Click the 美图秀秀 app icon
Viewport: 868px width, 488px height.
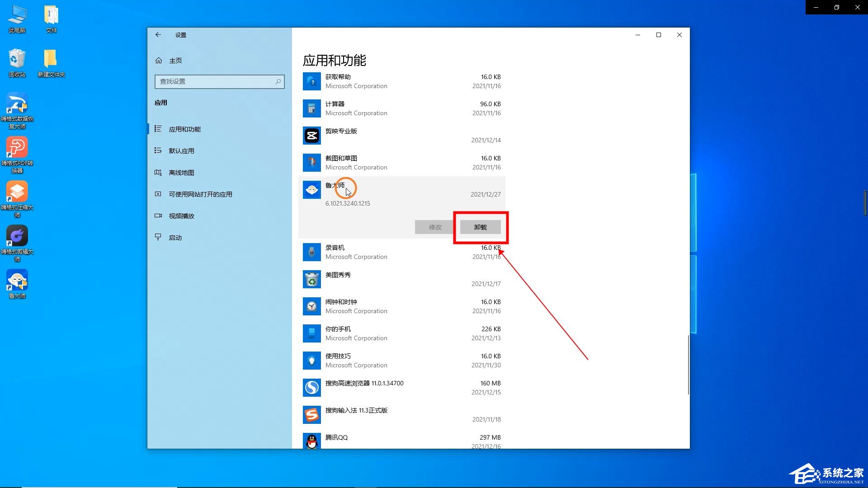[311, 279]
